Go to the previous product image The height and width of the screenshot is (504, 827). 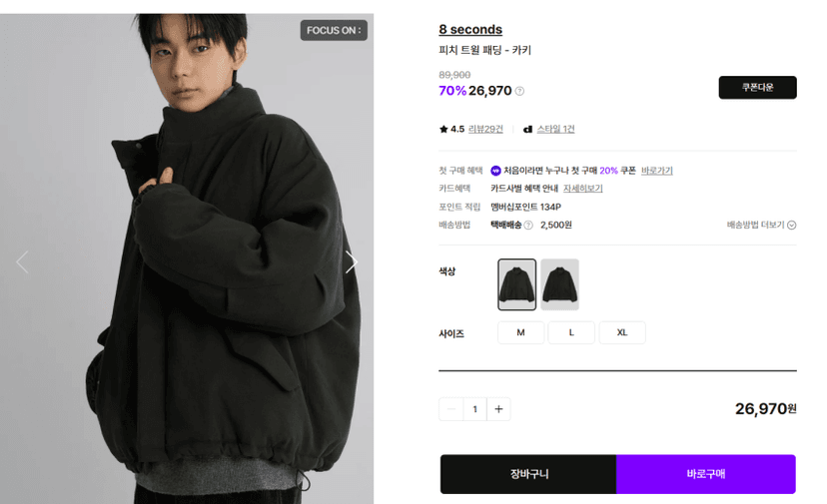[x=22, y=262]
